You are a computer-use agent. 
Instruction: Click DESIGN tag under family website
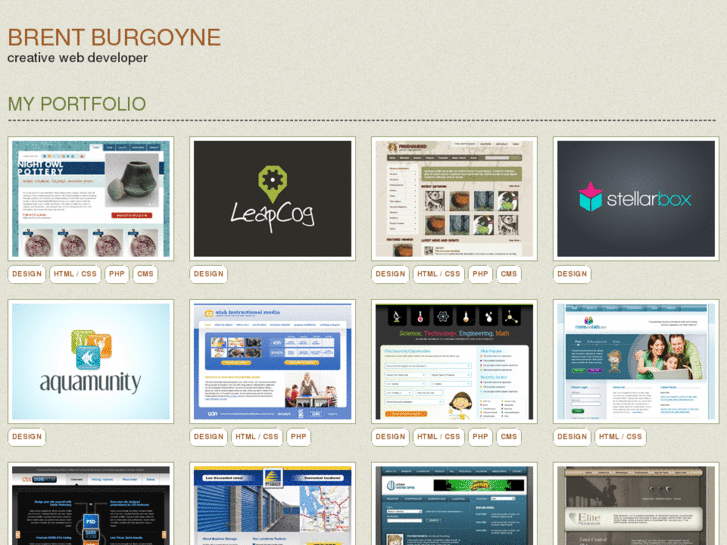(572, 436)
